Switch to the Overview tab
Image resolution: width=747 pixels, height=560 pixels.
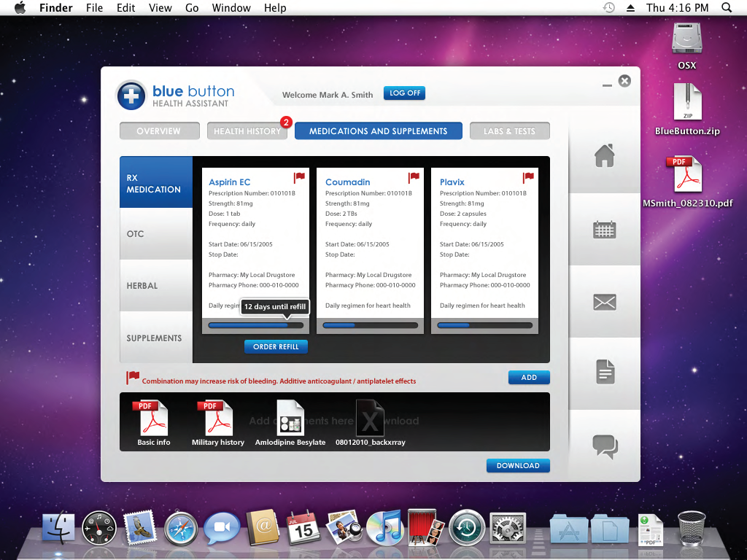(159, 131)
